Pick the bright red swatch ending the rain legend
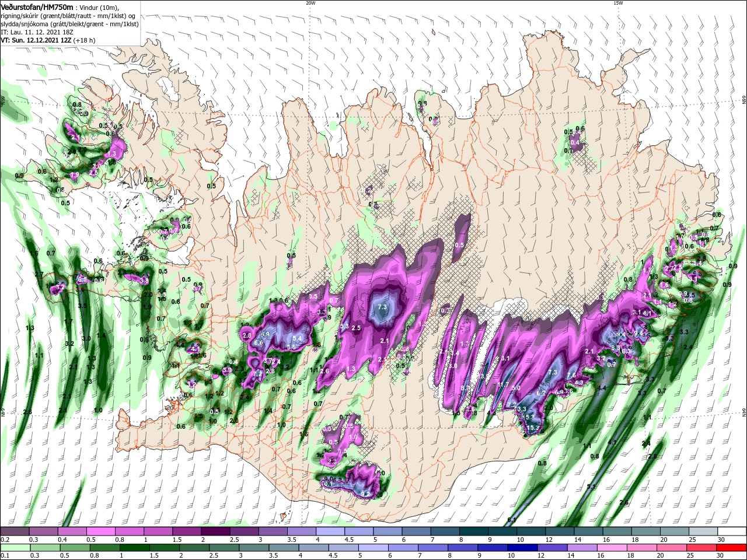The height and width of the screenshot is (560, 747). tap(732, 548)
